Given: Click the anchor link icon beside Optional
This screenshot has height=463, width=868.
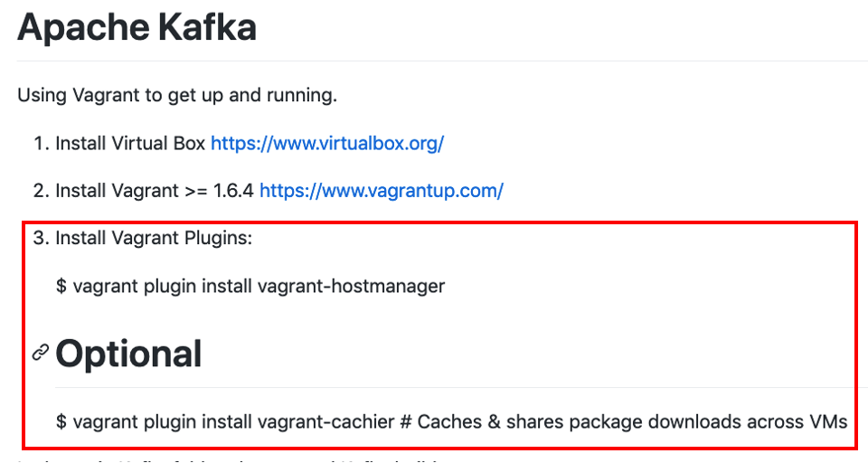Looking at the screenshot, I should (41, 353).
